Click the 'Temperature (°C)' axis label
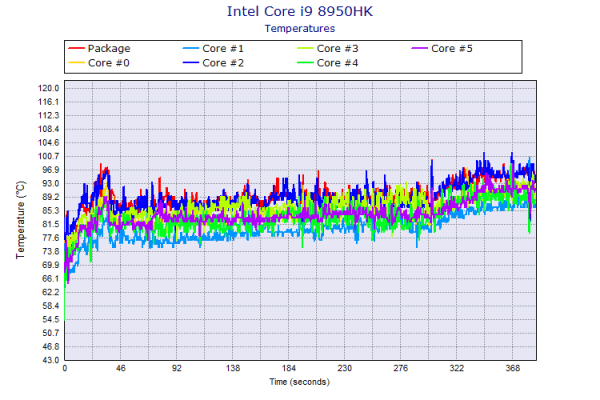600x400 pixels. [21, 220]
